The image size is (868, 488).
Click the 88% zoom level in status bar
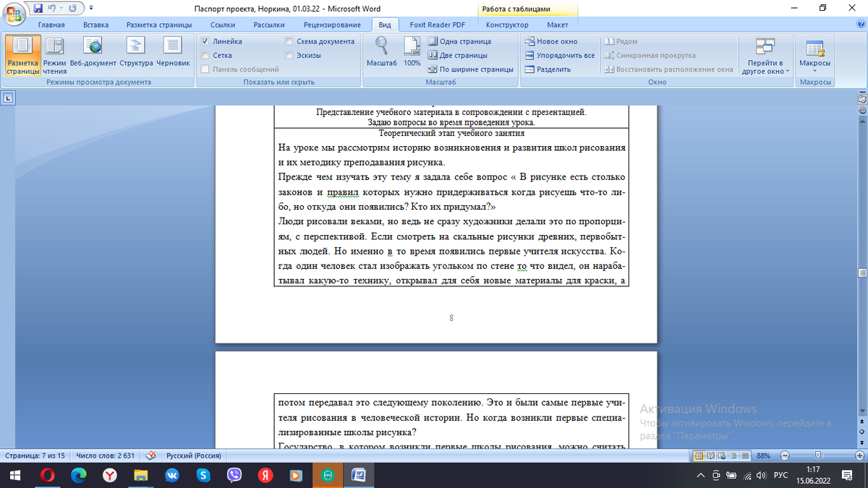click(x=764, y=456)
